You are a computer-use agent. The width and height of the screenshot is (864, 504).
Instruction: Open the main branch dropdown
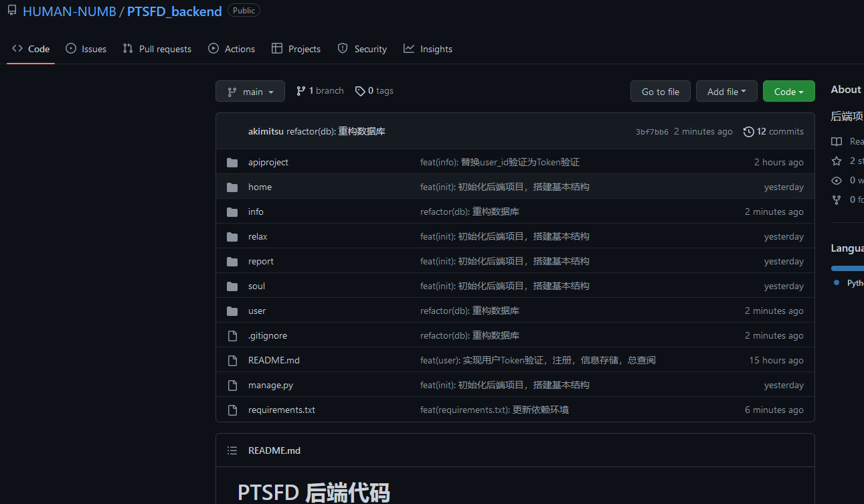pyautogui.click(x=250, y=91)
